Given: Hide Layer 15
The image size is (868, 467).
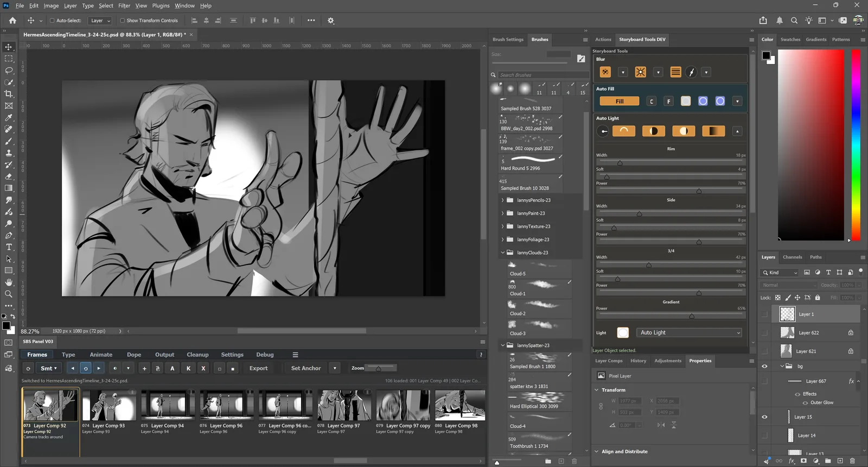Looking at the screenshot, I should 765,417.
